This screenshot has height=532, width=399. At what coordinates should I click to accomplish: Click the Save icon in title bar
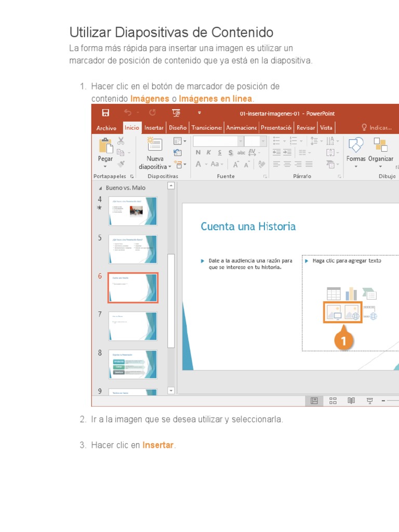point(105,113)
